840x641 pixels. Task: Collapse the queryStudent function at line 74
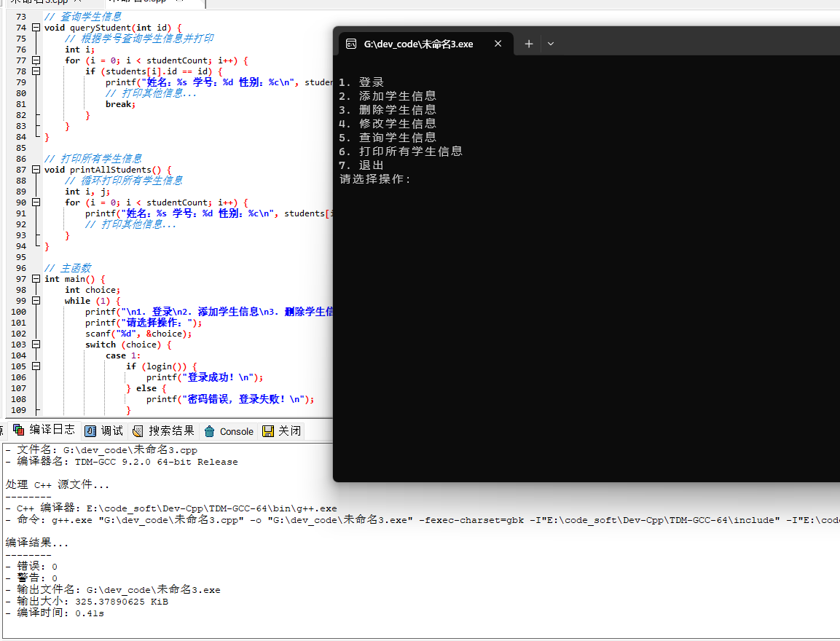36,27
